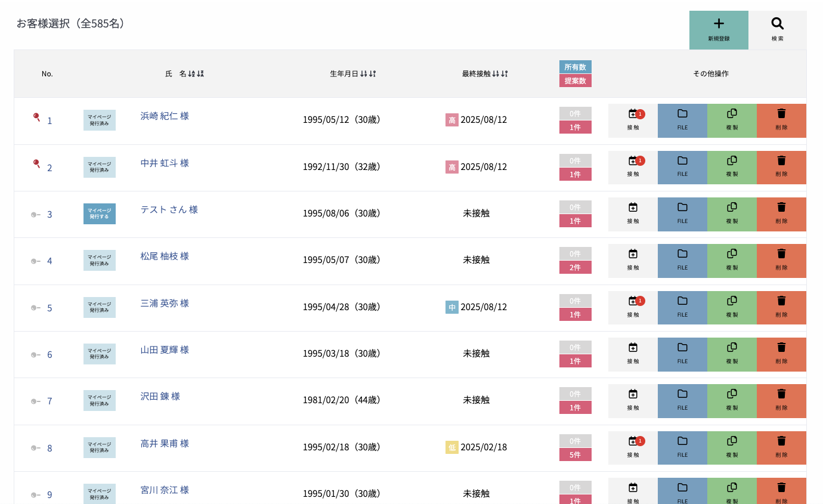This screenshot has height=504, width=823.
Task: Click マイページ発行済み badge for 高井 果甫
Action: [x=100, y=447]
